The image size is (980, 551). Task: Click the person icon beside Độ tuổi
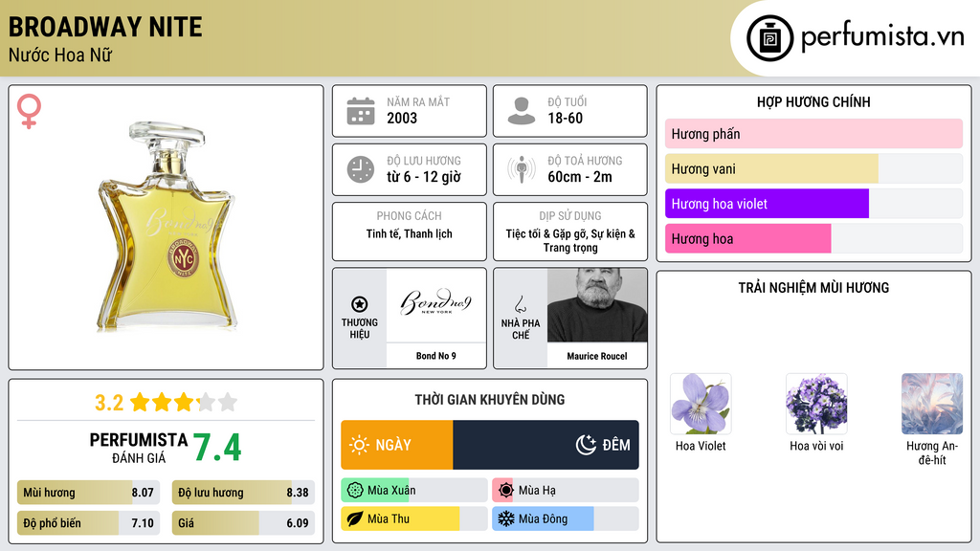(522, 111)
